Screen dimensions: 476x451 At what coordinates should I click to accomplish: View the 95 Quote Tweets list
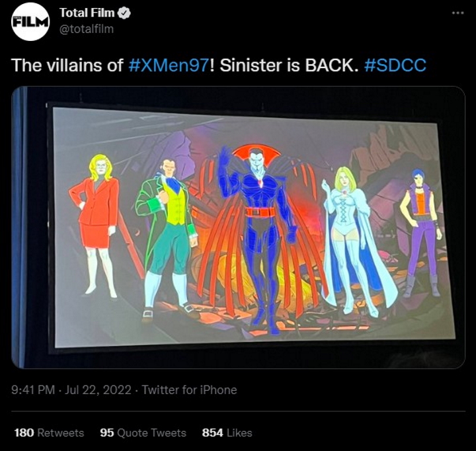(x=143, y=432)
